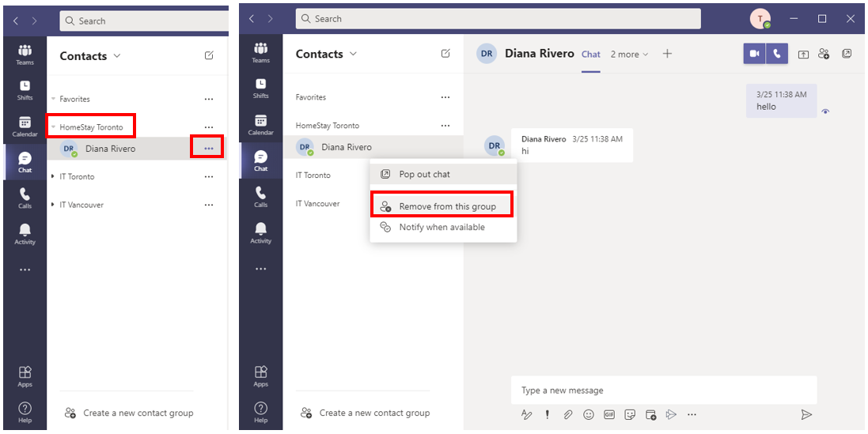This screenshot has width=868, height=434.
Task: Click the Search box in the left window
Action: (144, 21)
